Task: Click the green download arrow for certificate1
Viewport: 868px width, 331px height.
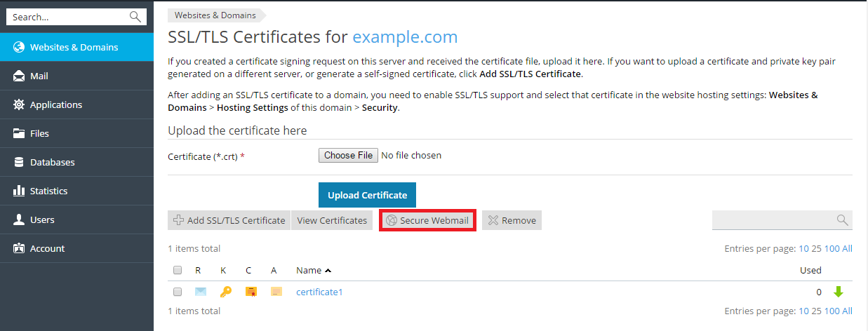Action: (x=838, y=292)
